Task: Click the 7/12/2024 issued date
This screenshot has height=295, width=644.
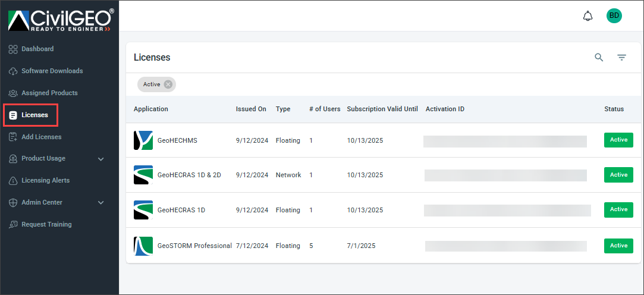Action: point(252,246)
